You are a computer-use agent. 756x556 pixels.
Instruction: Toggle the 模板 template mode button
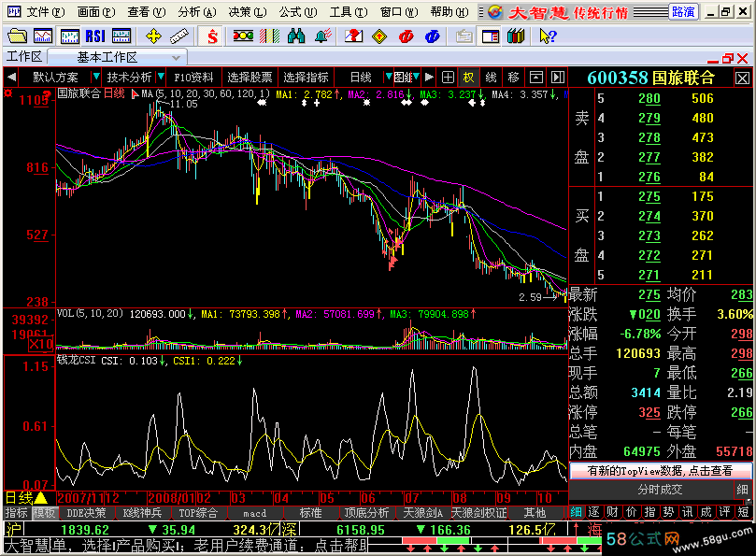click(44, 513)
